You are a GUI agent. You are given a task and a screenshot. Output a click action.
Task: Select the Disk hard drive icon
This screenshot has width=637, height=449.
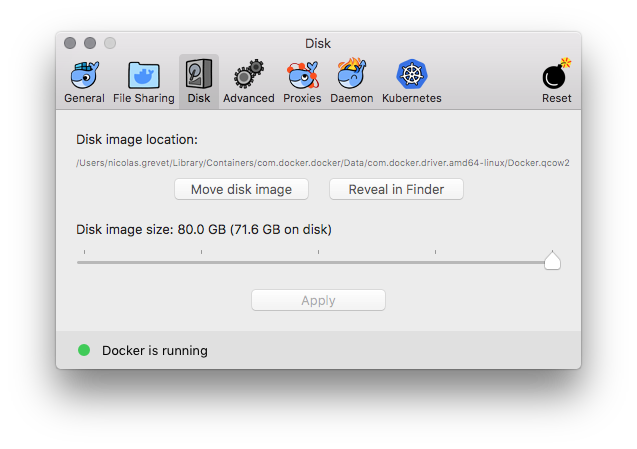199,74
